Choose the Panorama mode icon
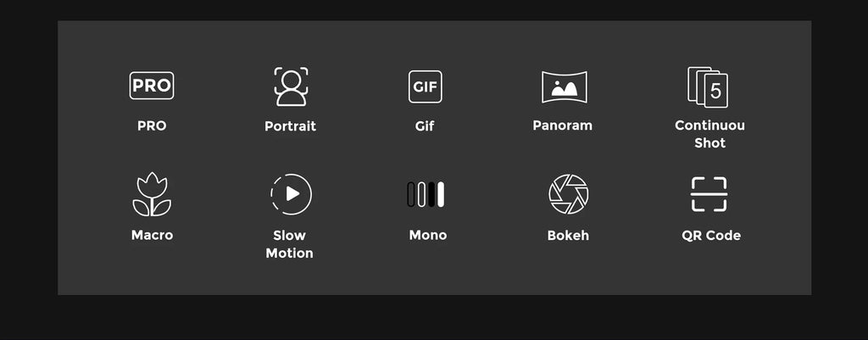Viewport: 868px width, 340px height. (564, 86)
